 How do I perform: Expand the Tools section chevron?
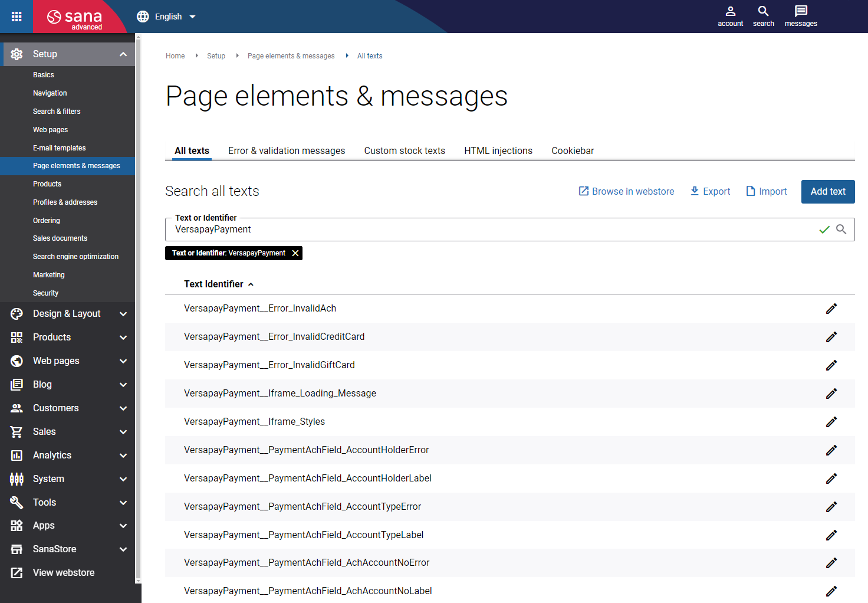123,503
